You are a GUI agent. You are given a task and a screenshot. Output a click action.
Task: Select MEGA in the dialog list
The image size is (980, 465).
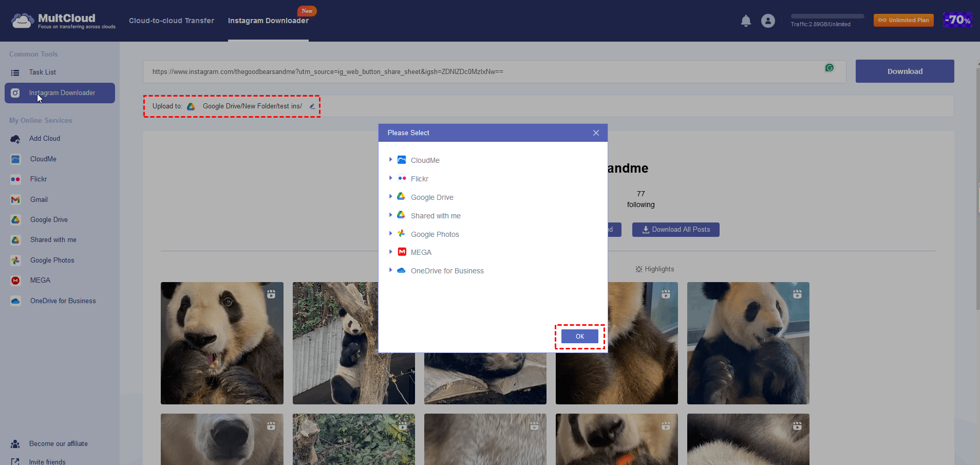421,252
